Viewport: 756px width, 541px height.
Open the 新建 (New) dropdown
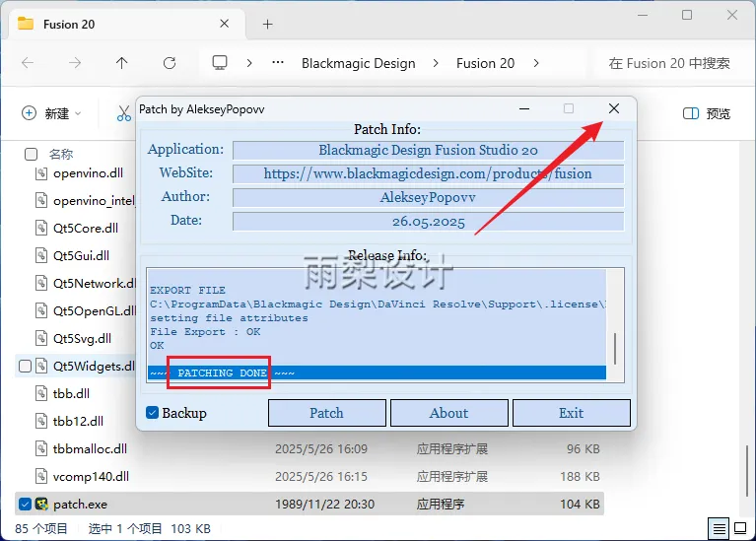tap(51, 113)
